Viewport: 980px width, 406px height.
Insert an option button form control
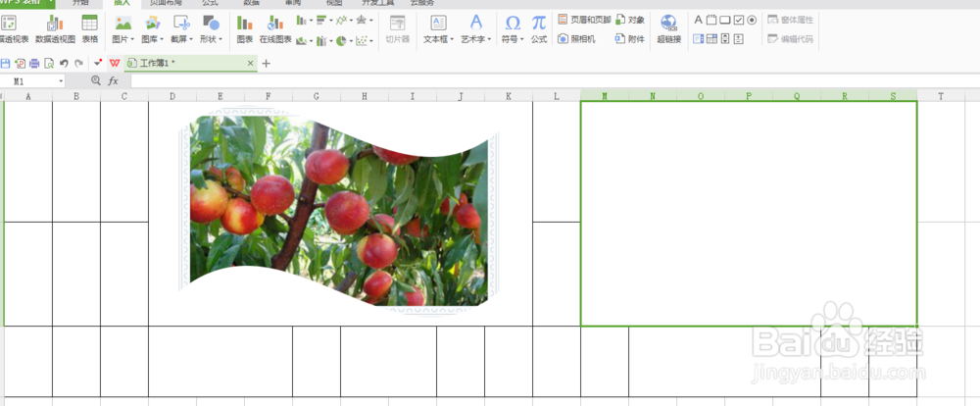point(752,20)
